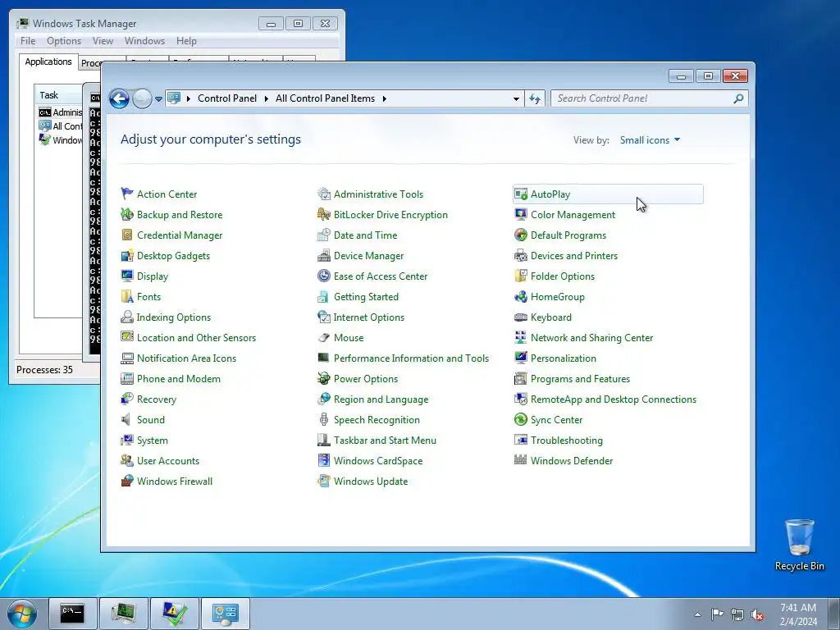Click the Fonts folder icon
840x630 pixels.
click(x=127, y=296)
